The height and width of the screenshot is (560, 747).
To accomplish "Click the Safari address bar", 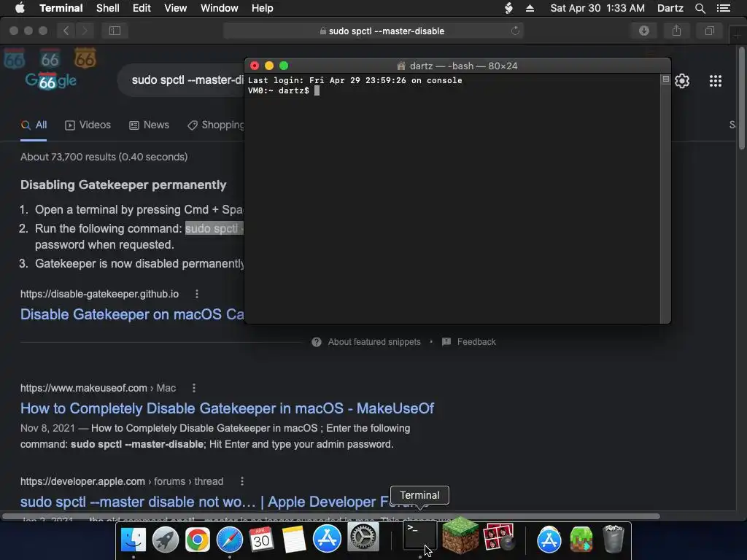I will pos(373,31).
